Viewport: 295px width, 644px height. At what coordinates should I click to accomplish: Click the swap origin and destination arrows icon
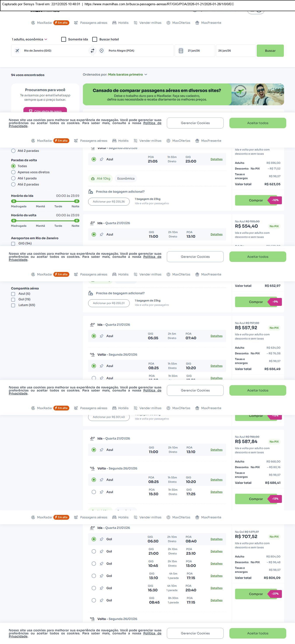click(92, 51)
